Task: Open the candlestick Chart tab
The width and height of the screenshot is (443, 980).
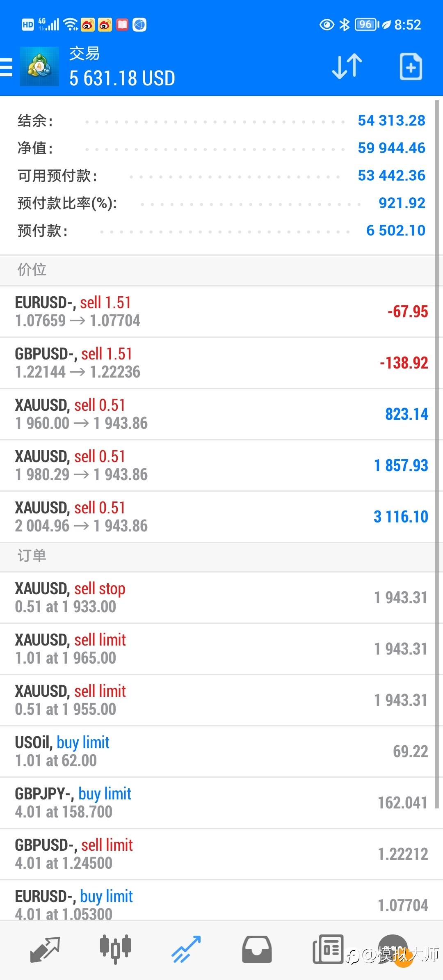Action: [115, 950]
